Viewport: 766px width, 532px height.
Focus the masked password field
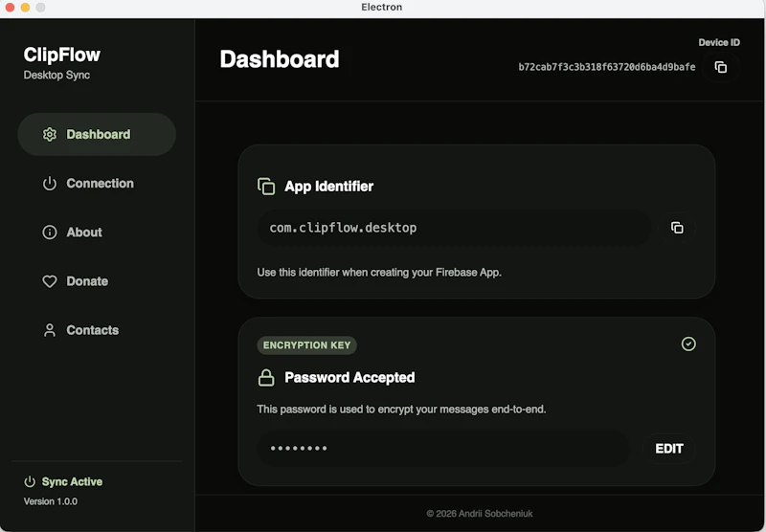click(x=442, y=449)
